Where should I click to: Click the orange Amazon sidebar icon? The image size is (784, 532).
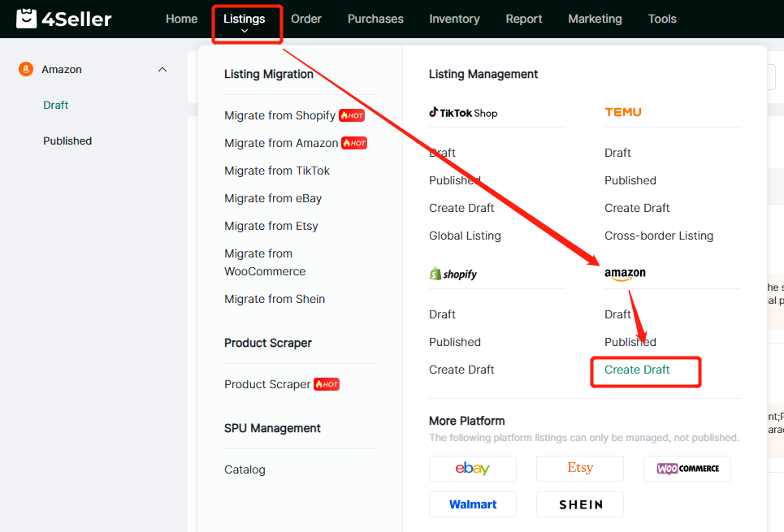click(x=26, y=69)
